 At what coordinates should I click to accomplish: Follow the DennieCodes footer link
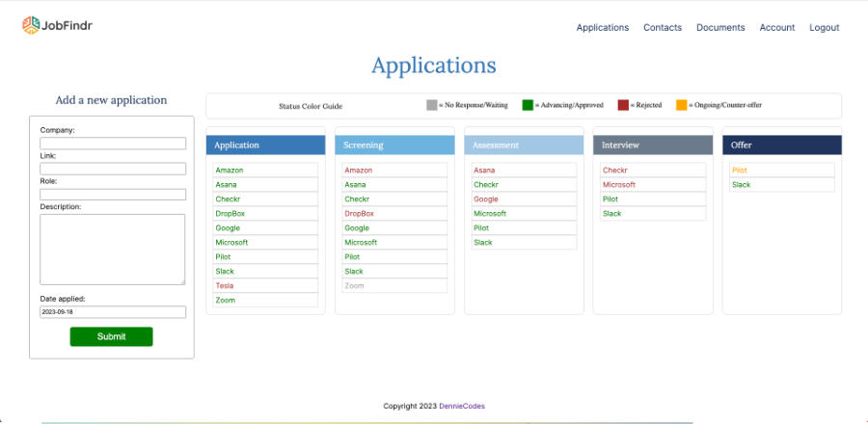[x=462, y=406]
